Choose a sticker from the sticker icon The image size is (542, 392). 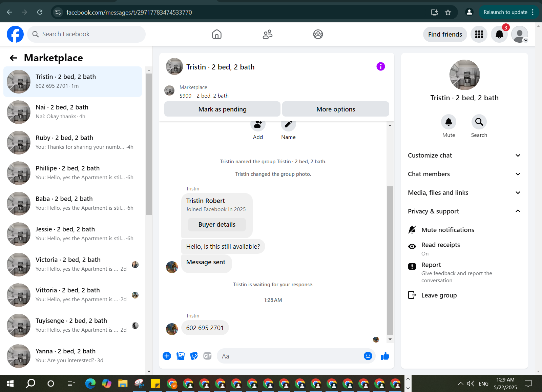(194, 356)
